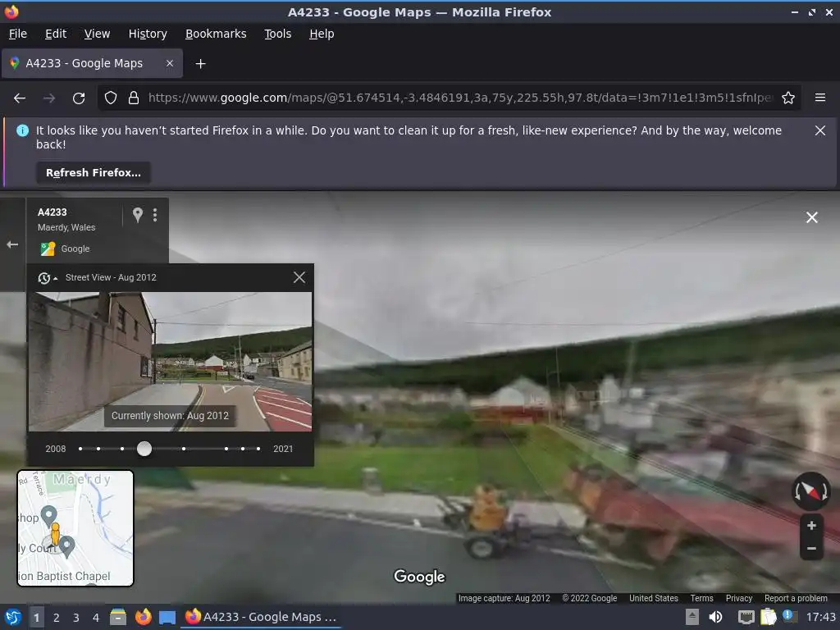Image resolution: width=840 pixels, height=630 pixels.
Task: Click the Image capture: Aug 2012 text
Action: (504, 598)
